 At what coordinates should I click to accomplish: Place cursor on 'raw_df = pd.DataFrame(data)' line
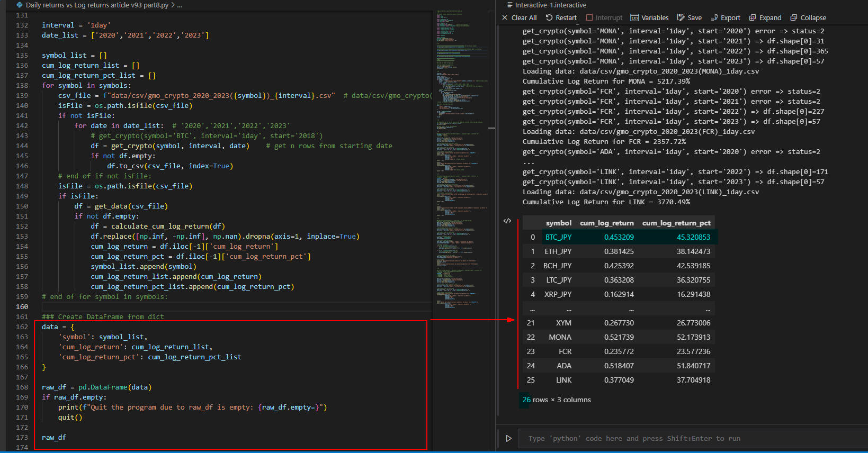(x=97, y=387)
